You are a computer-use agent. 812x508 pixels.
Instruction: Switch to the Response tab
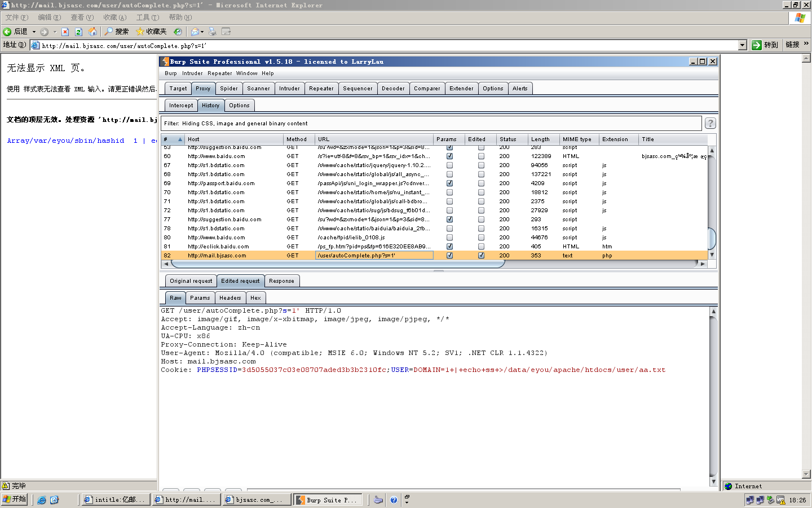point(281,281)
